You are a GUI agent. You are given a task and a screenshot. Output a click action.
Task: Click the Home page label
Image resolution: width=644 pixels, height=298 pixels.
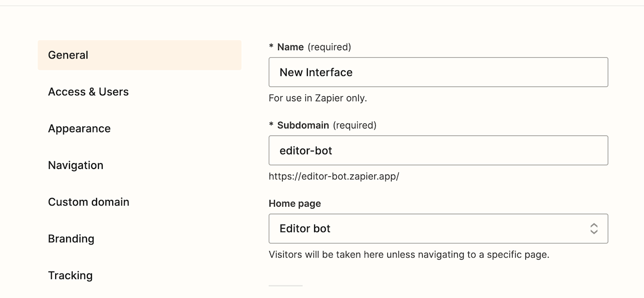(x=294, y=204)
